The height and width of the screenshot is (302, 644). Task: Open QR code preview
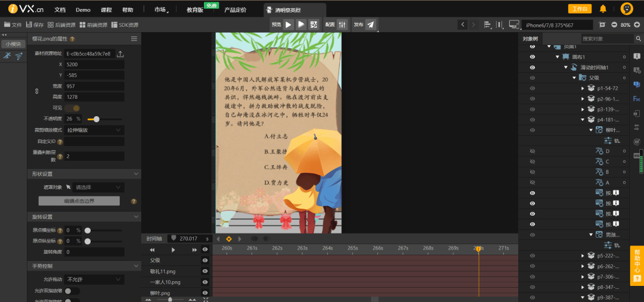pyautogui.click(x=314, y=24)
